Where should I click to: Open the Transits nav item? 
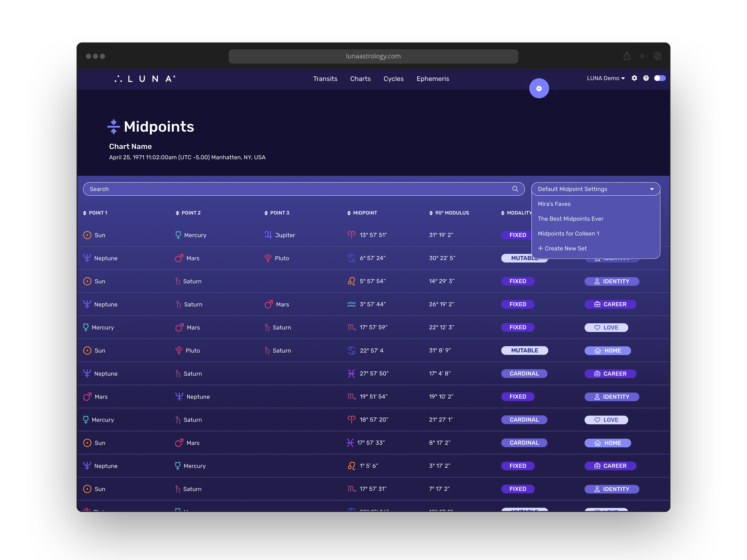(x=325, y=79)
